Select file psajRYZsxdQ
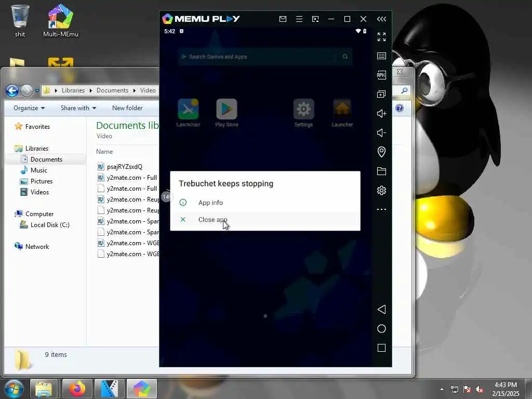This screenshot has height=399, width=532. tap(125, 167)
